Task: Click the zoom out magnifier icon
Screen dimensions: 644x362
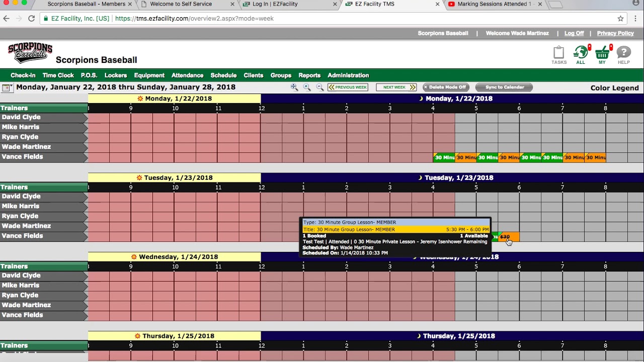Action: click(319, 87)
